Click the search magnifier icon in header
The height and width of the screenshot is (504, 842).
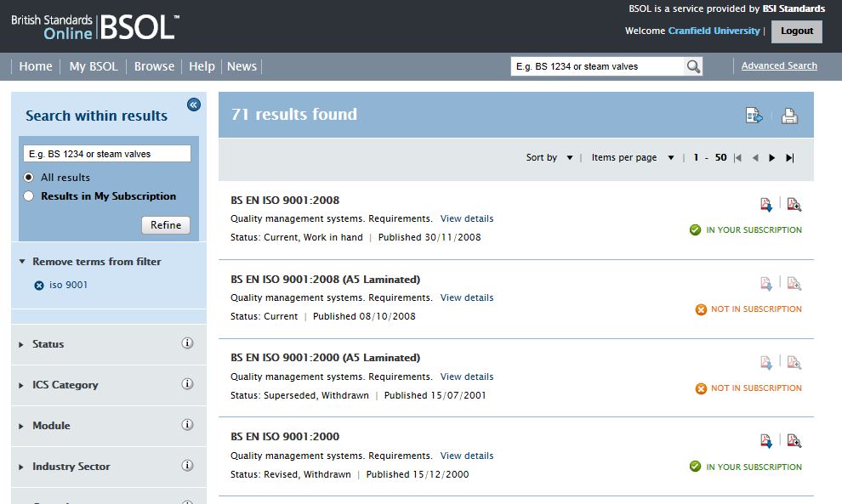(x=694, y=66)
